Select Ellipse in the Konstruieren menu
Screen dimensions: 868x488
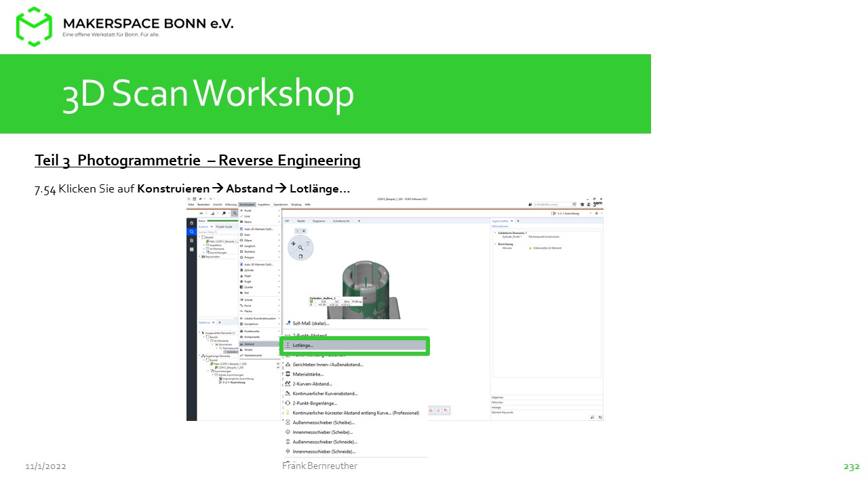pos(260,241)
